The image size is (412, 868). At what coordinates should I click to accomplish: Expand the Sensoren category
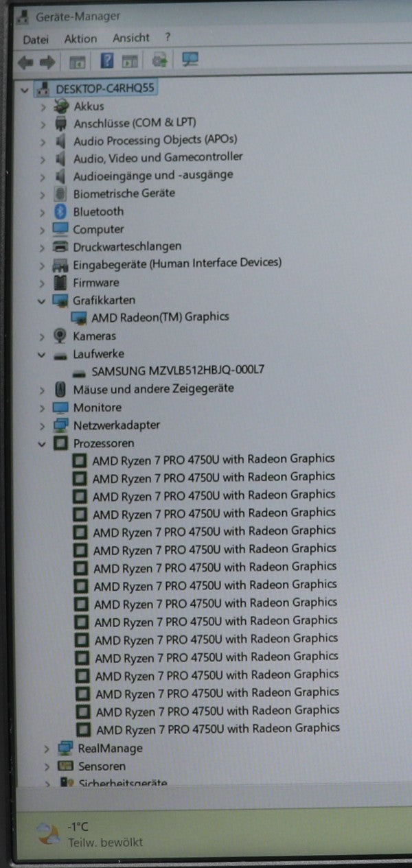click(47, 767)
